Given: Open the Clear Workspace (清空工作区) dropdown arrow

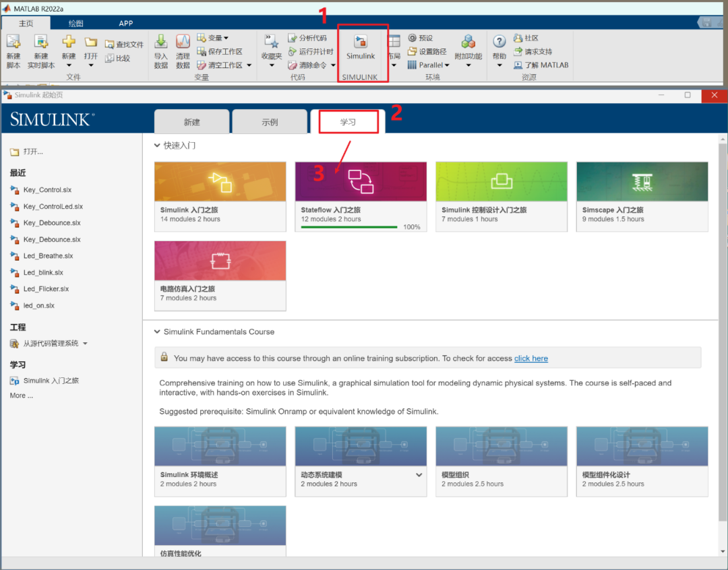Looking at the screenshot, I should 249,65.
